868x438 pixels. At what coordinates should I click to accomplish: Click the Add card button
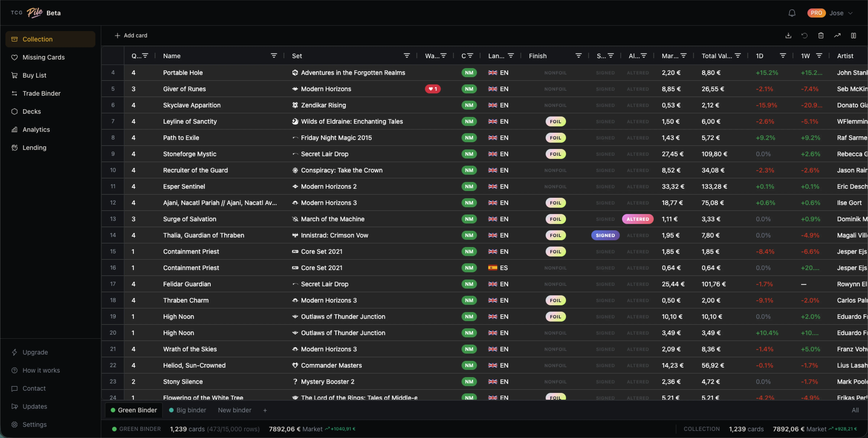coord(131,36)
